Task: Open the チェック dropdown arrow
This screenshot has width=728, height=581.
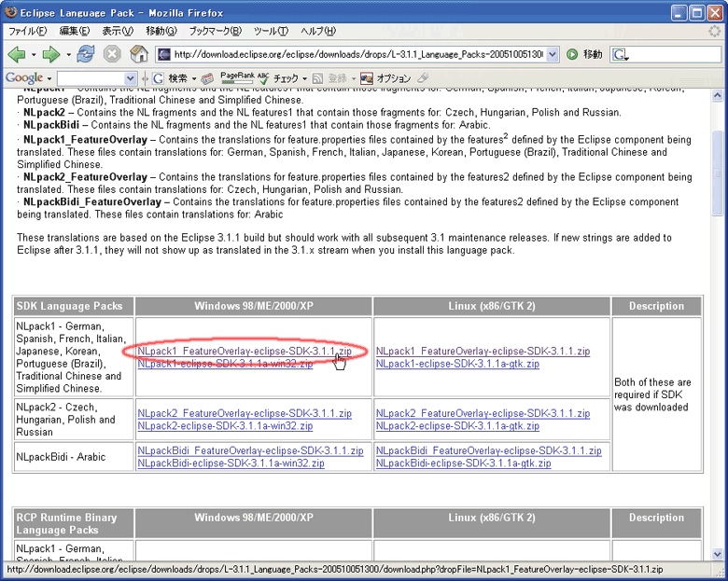Action: pos(304,78)
